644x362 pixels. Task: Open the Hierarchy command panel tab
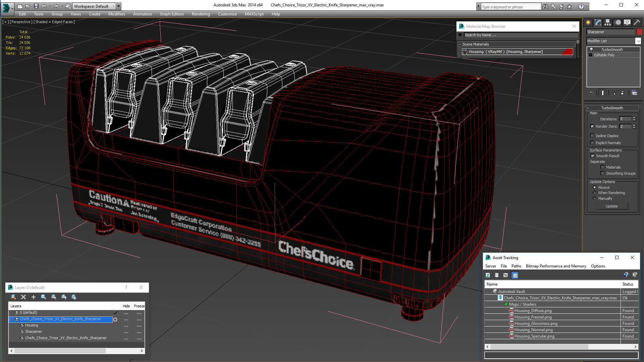point(608,22)
